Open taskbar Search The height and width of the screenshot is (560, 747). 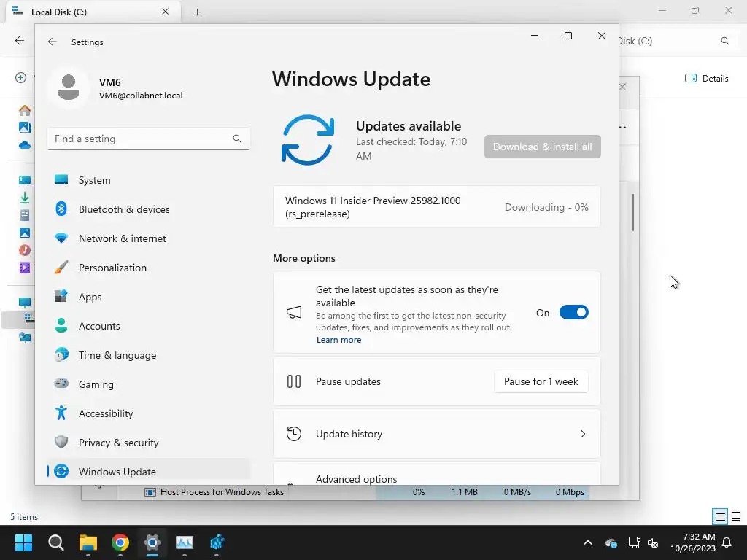coord(55,542)
